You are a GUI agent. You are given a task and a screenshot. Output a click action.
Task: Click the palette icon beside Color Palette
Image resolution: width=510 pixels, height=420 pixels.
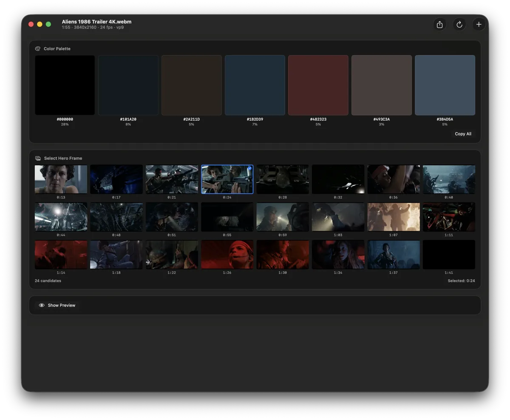tap(38, 48)
